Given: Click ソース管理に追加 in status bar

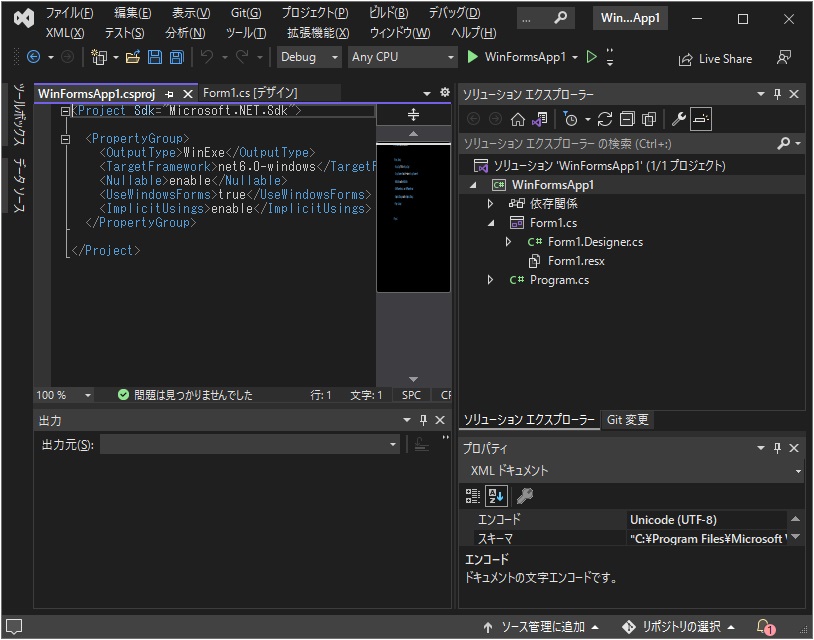Looking at the screenshot, I should (541, 627).
